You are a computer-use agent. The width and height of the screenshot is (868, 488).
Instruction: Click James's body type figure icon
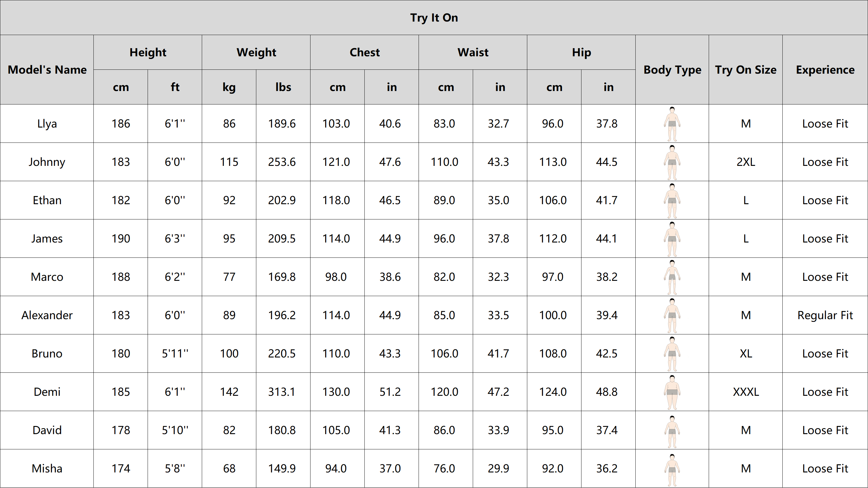tap(672, 239)
